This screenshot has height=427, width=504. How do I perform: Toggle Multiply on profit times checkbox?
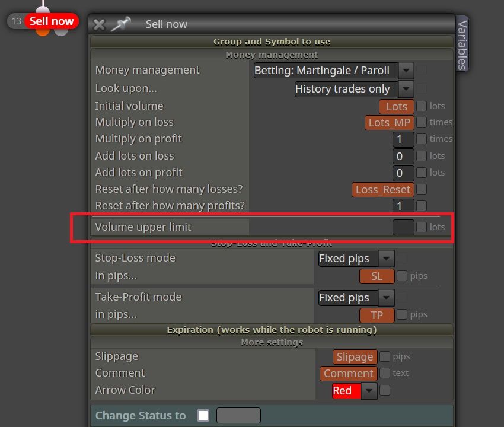422,139
